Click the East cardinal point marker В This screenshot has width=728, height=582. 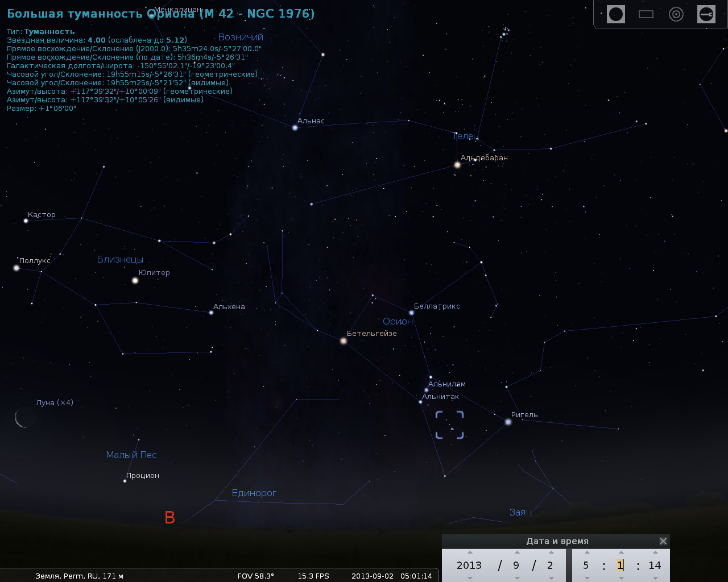coord(169,518)
